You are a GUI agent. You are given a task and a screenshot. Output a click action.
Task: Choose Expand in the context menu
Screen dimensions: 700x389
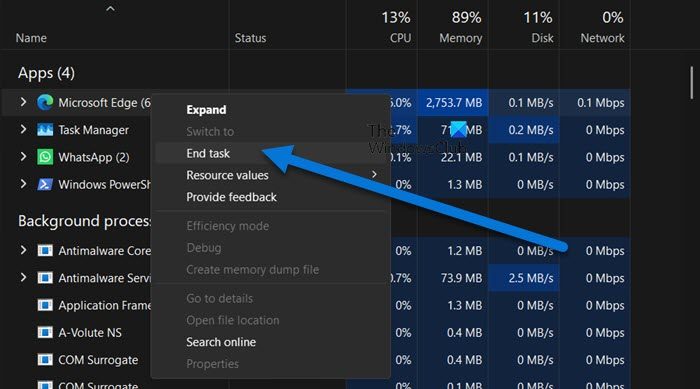click(x=206, y=110)
